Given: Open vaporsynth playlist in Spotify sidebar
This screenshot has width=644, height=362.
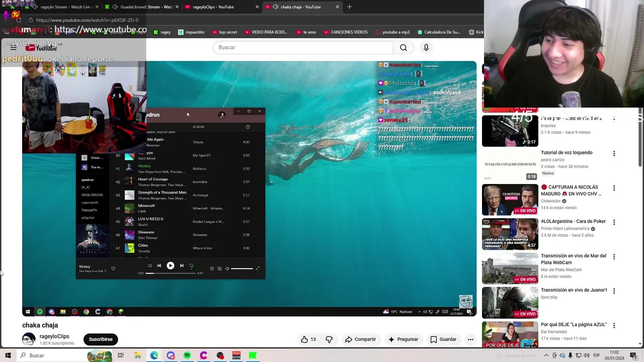Looking at the screenshot, I should point(89,203).
